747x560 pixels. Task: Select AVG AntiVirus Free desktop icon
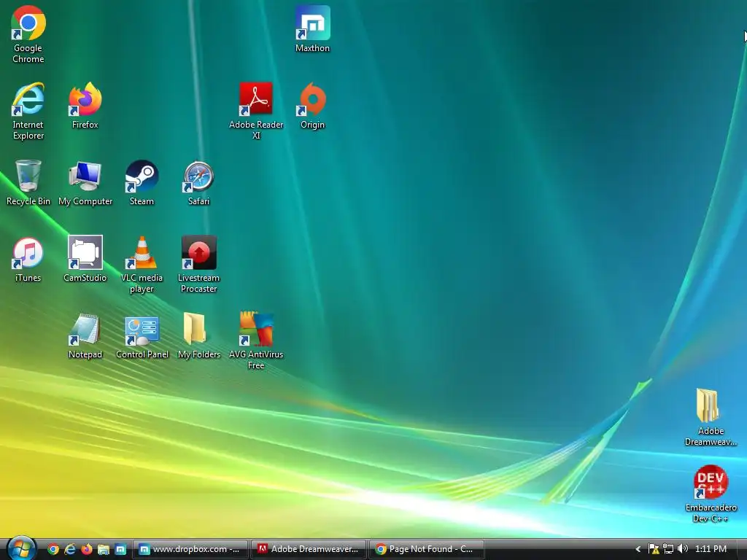pos(256,341)
